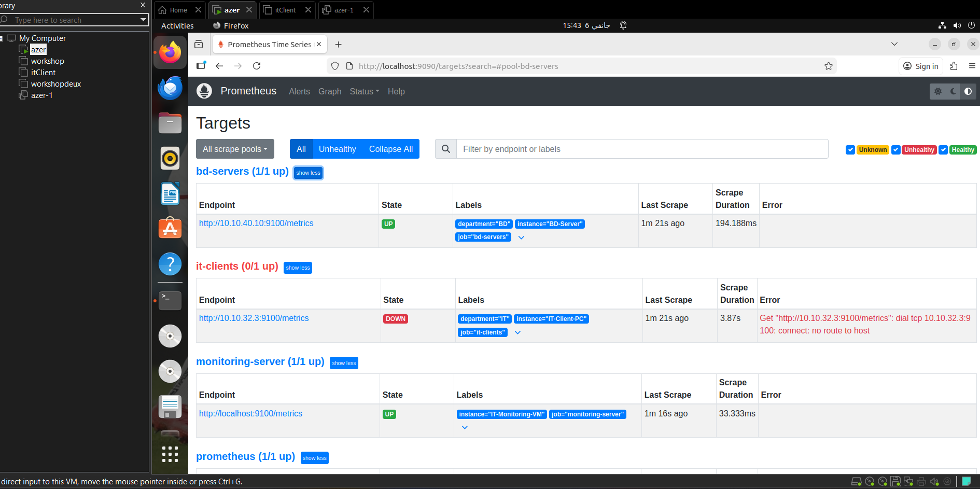The height and width of the screenshot is (489, 980).
Task: Reload the page in Firefox
Action: coord(257,66)
